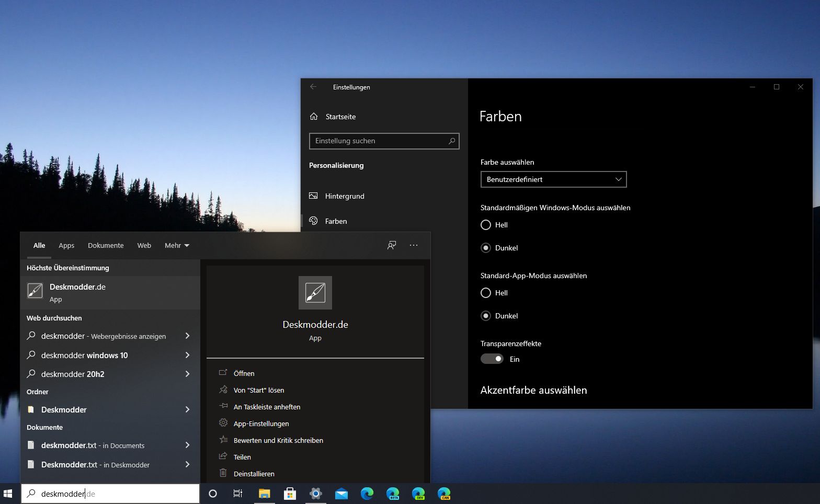
Task: Expand arrow for deskmodder Webergebnisse anzeigen
Action: [187, 336]
